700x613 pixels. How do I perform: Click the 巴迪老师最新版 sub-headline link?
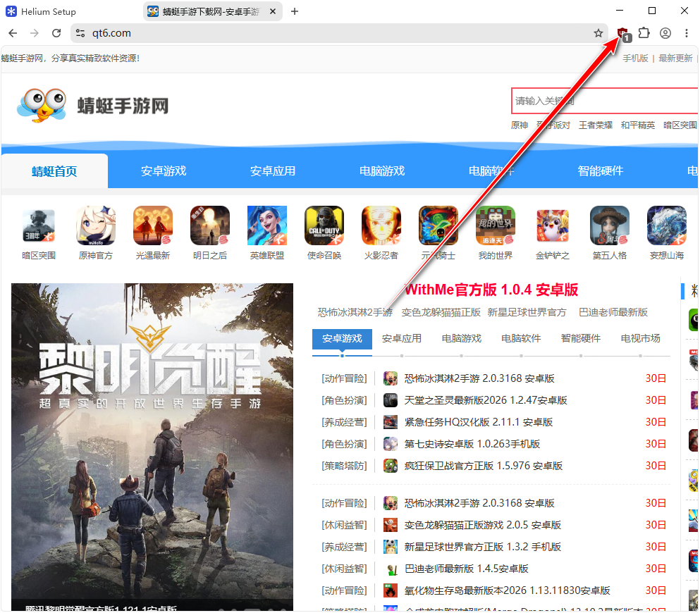(613, 312)
